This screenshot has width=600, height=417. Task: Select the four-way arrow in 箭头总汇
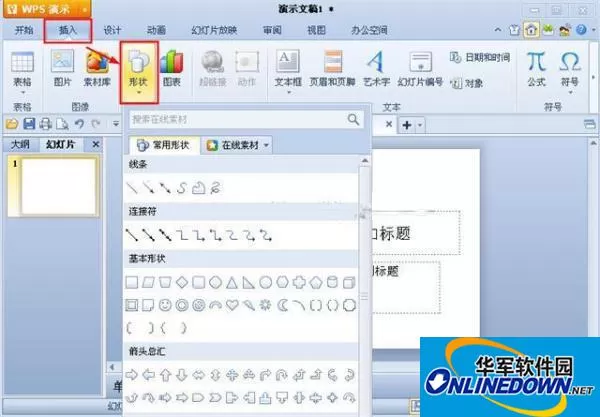pos(232,375)
